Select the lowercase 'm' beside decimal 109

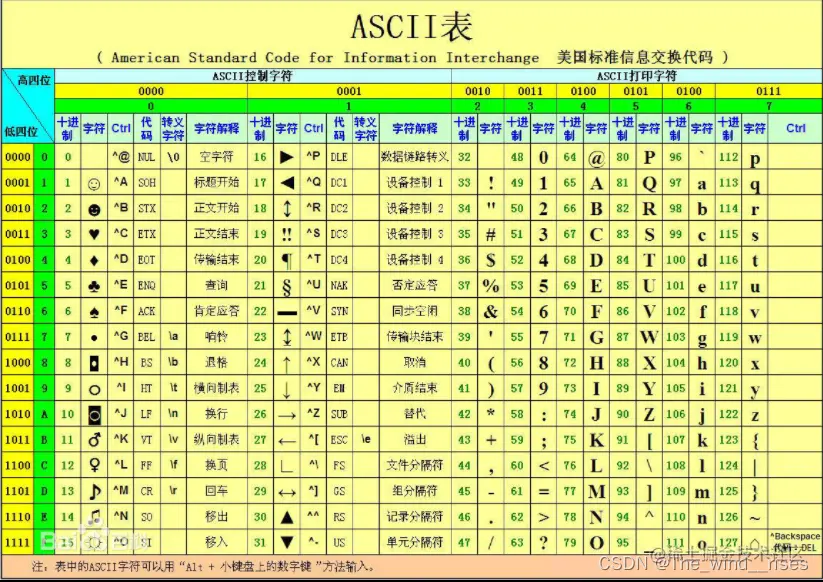tap(702, 493)
